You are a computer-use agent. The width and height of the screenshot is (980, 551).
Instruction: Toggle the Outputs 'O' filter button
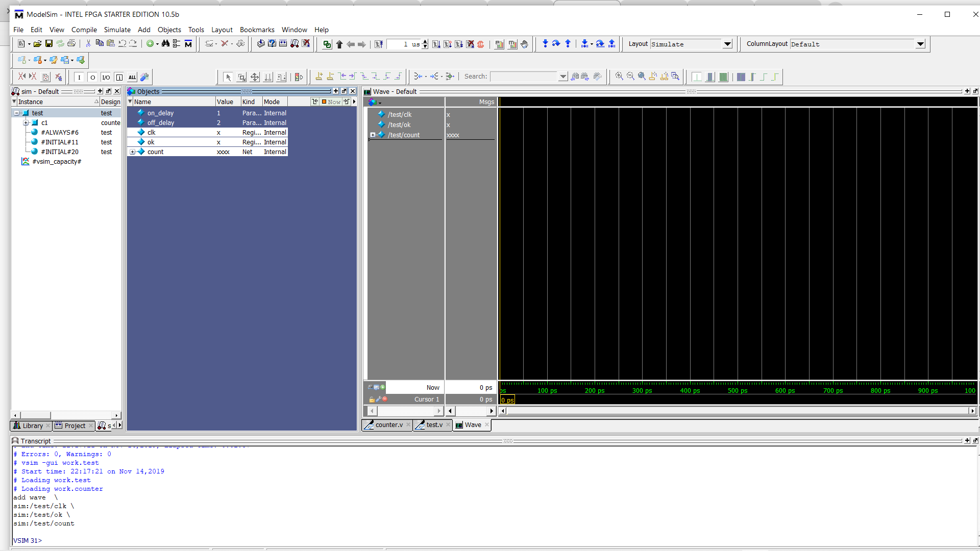(92, 78)
